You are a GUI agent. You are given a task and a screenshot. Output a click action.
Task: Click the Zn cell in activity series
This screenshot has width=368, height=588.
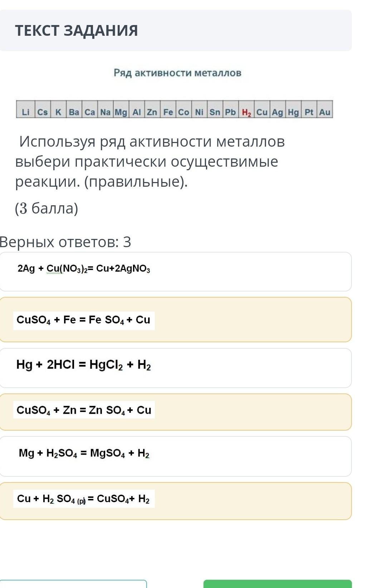(152, 112)
